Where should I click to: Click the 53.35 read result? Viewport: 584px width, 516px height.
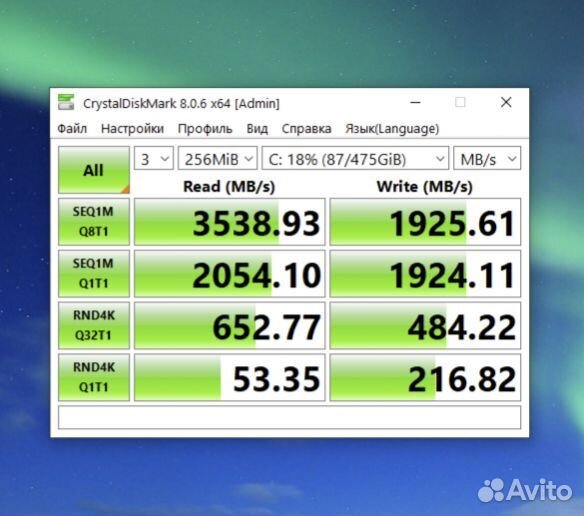point(230,377)
